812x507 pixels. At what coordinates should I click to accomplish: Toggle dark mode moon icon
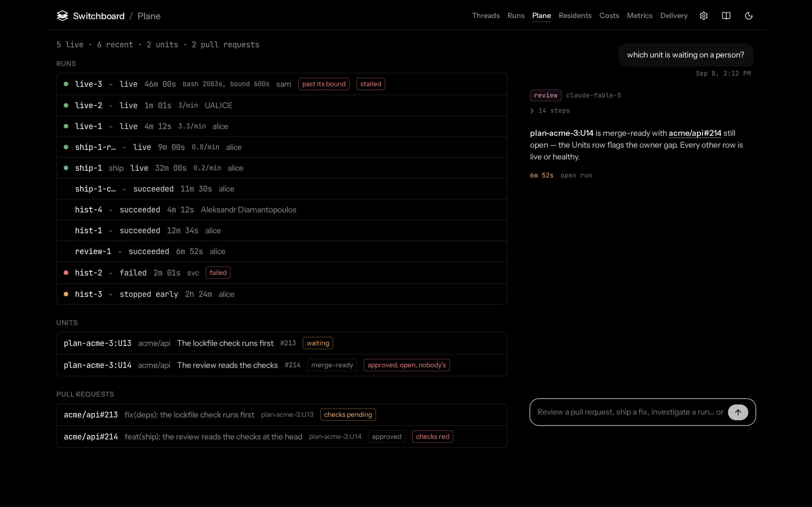[x=749, y=16]
